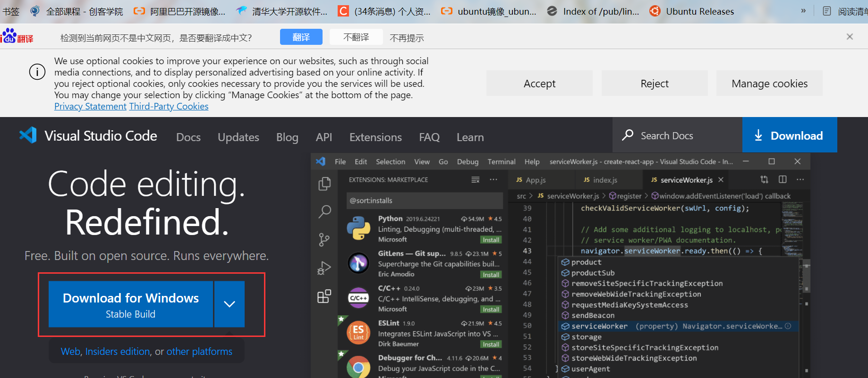Click the 不翻译 button
This screenshot has width=868, height=378.
pyautogui.click(x=356, y=37)
